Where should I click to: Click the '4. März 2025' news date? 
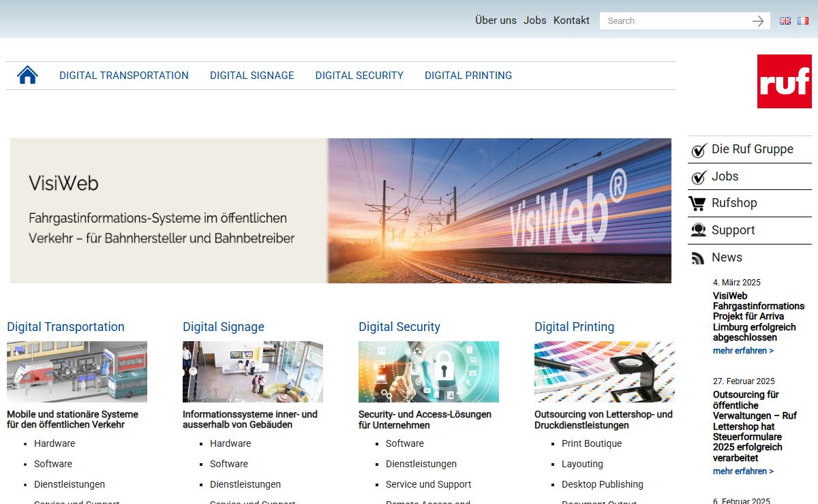737,283
